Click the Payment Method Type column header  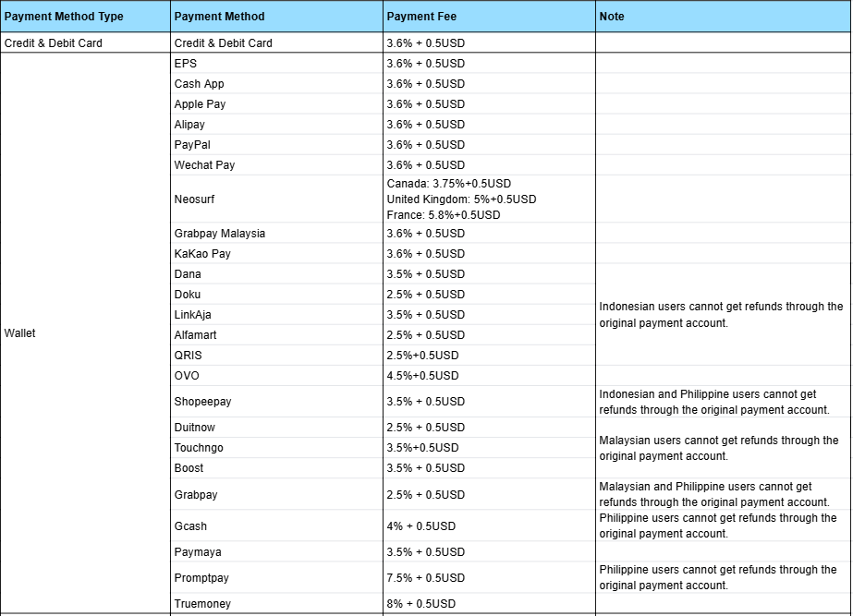65,17
